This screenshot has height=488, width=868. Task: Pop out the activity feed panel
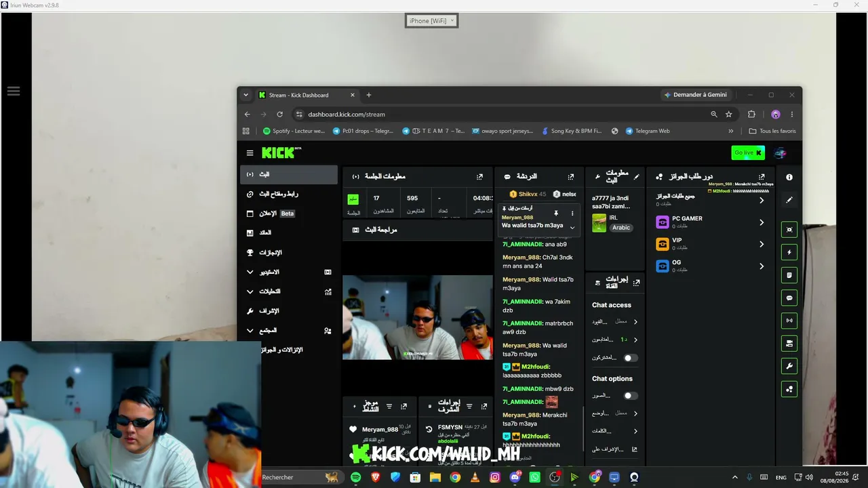click(403, 407)
